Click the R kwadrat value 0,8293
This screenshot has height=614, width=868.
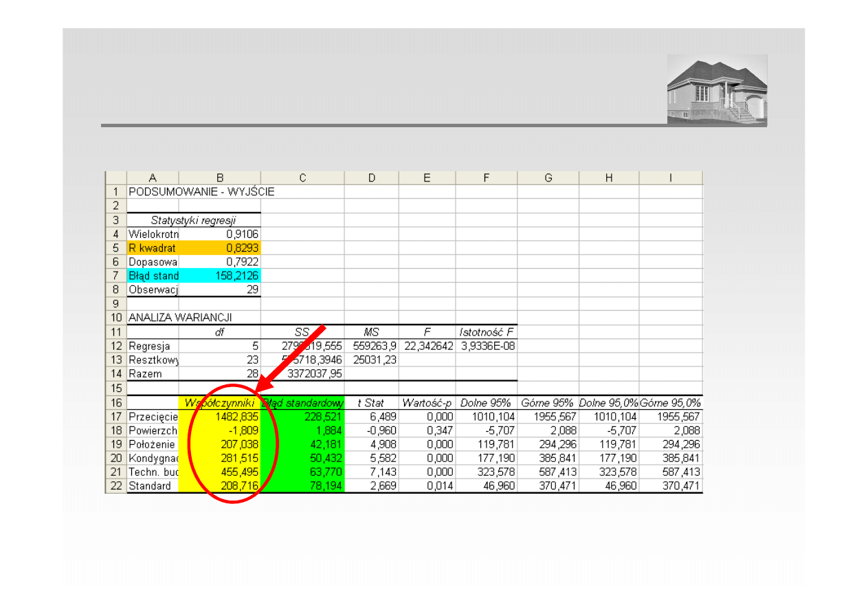pos(219,248)
